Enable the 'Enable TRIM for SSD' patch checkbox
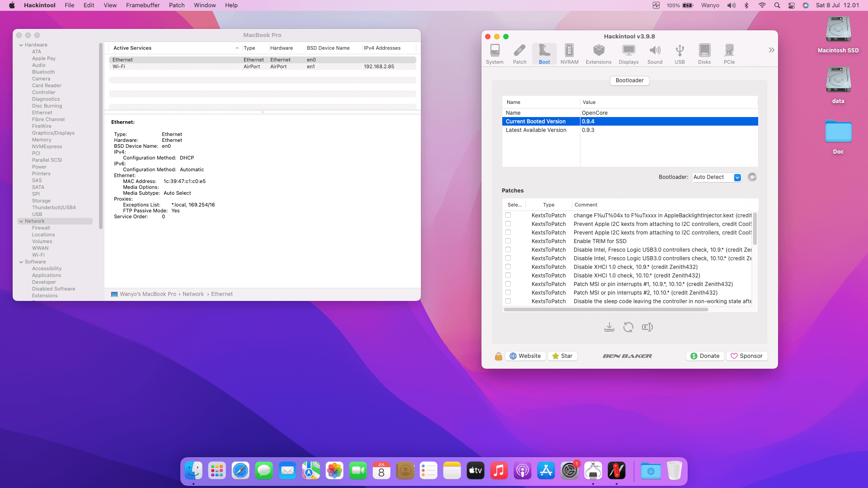Screen dimensions: 868x488 click(508, 241)
